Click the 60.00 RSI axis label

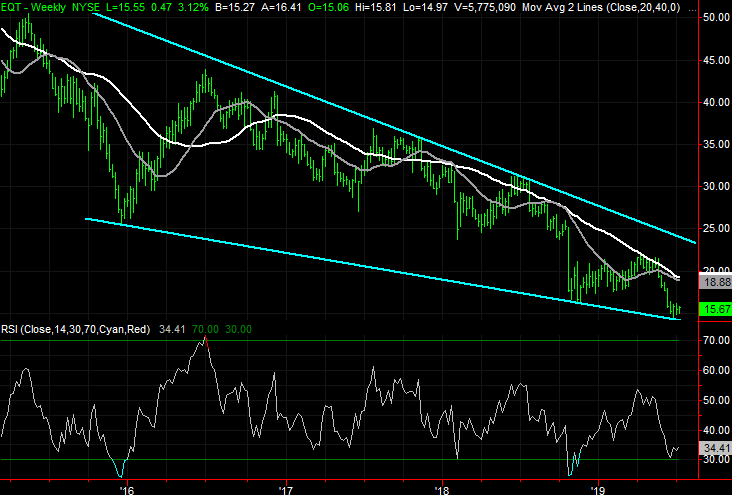(717, 370)
